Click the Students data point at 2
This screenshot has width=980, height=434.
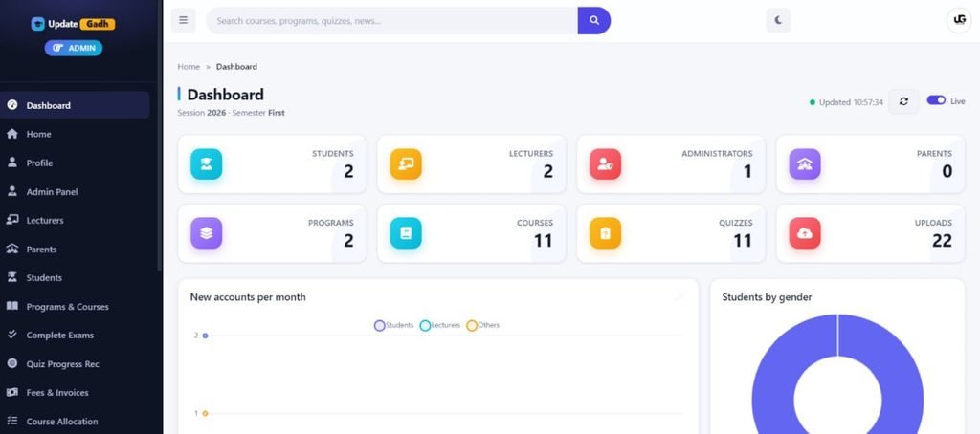205,336
